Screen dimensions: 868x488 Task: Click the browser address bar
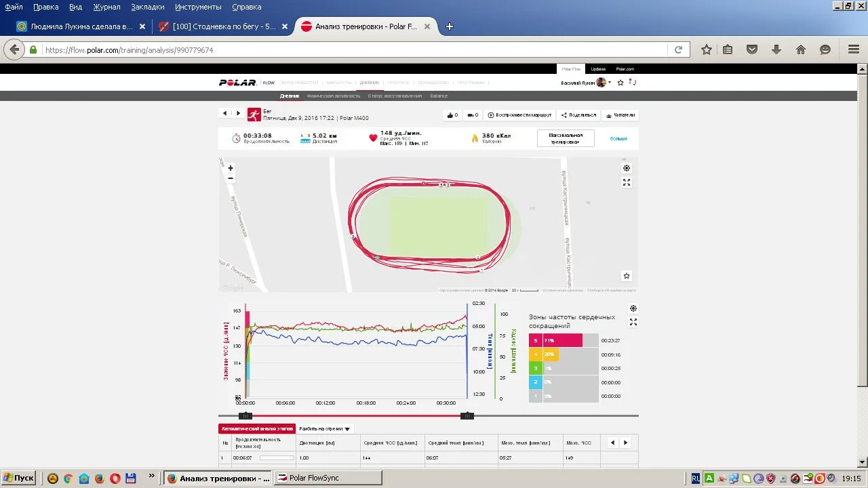tap(353, 50)
